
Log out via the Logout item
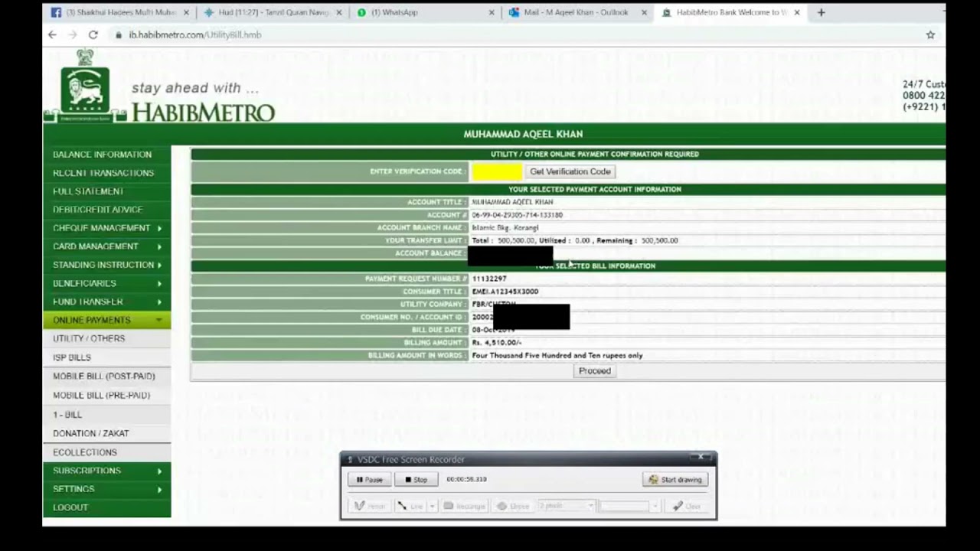106,507
